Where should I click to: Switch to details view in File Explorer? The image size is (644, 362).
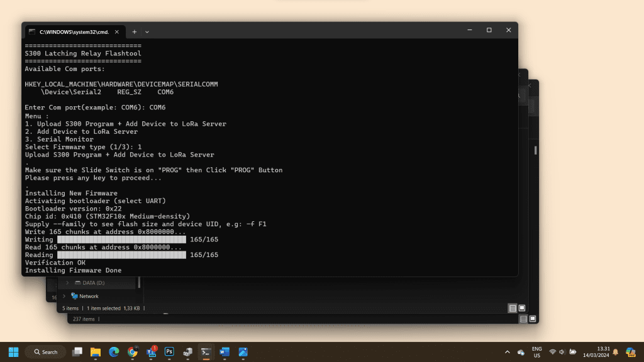[513, 308]
